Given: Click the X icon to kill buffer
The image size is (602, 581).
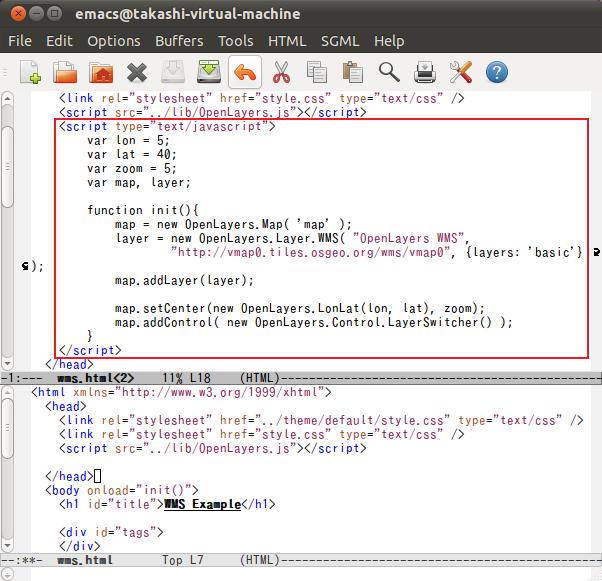Looking at the screenshot, I should click(x=137, y=73).
